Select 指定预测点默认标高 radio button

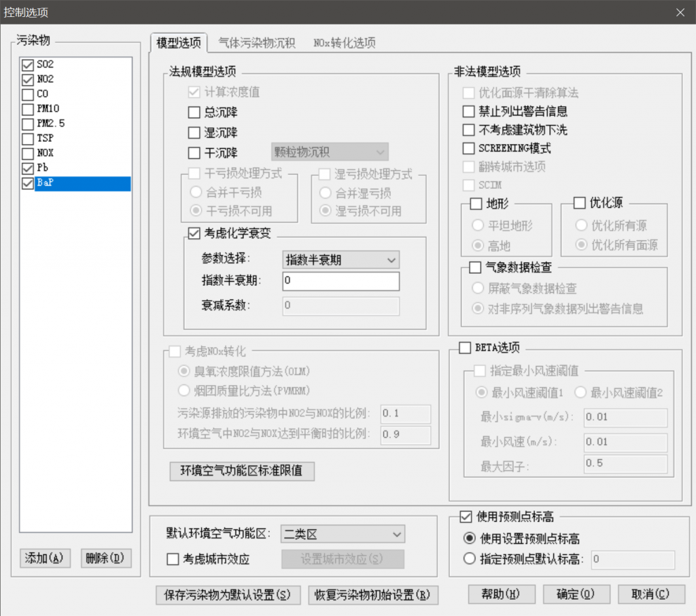pos(469,559)
